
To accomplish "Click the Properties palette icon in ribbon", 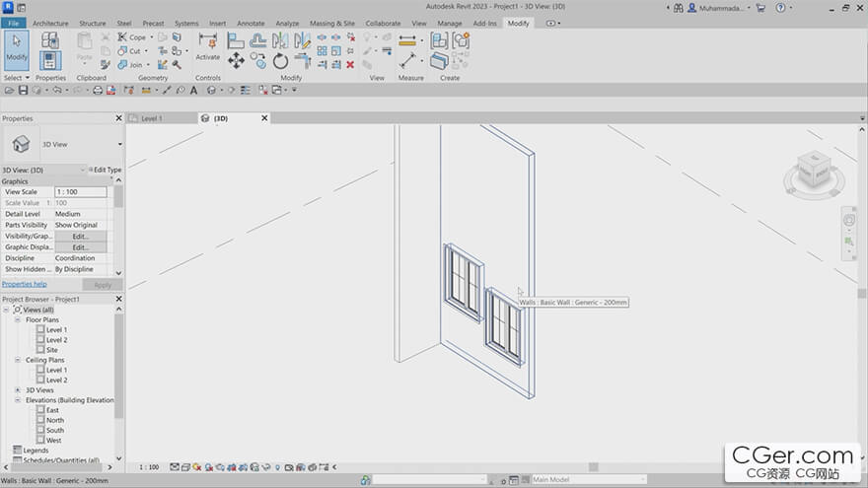I will point(50,60).
